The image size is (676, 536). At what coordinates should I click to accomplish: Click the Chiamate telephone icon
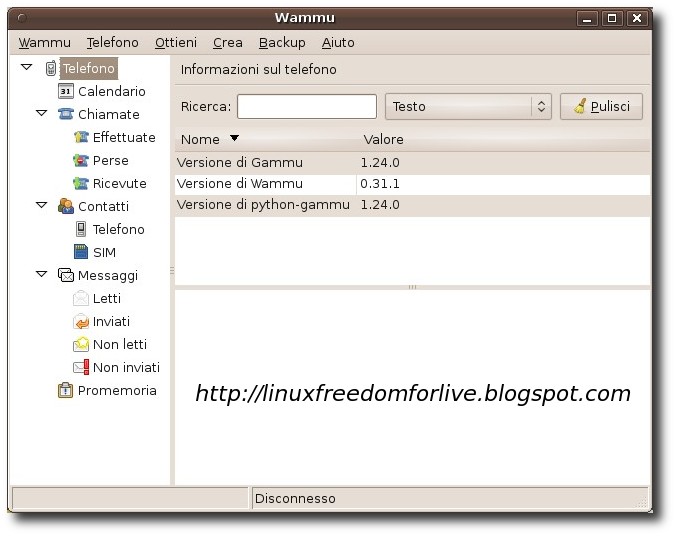pyautogui.click(x=66, y=114)
